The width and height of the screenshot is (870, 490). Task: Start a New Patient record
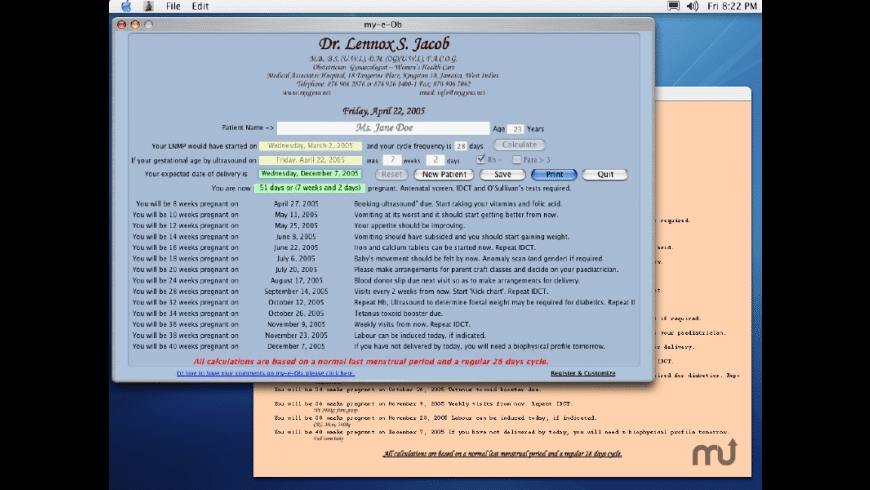444,174
